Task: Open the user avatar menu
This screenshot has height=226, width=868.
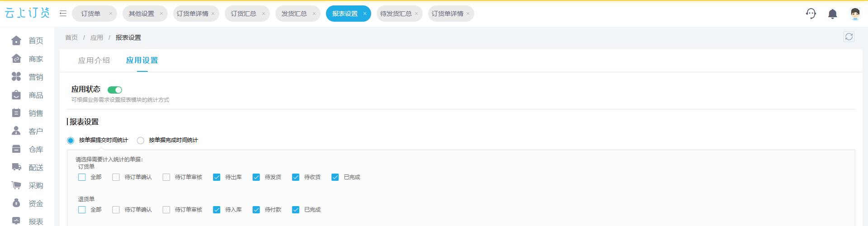Action: (x=855, y=14)
